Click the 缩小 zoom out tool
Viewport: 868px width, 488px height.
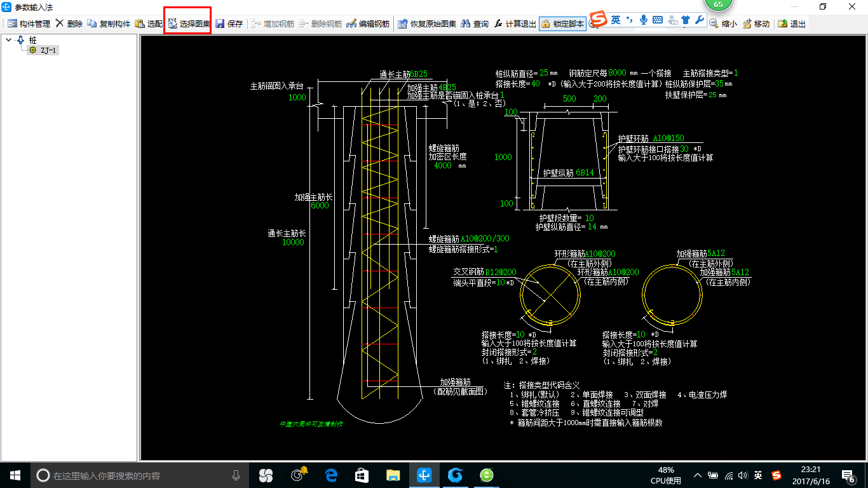pos(723,24)
